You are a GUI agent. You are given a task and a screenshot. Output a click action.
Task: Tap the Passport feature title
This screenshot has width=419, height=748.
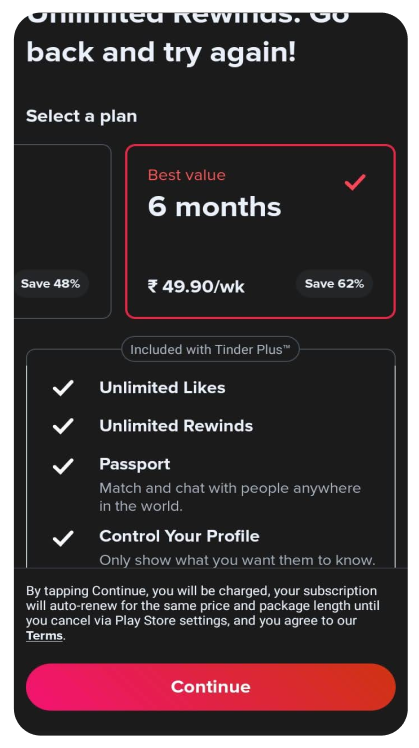pos(135,464)
